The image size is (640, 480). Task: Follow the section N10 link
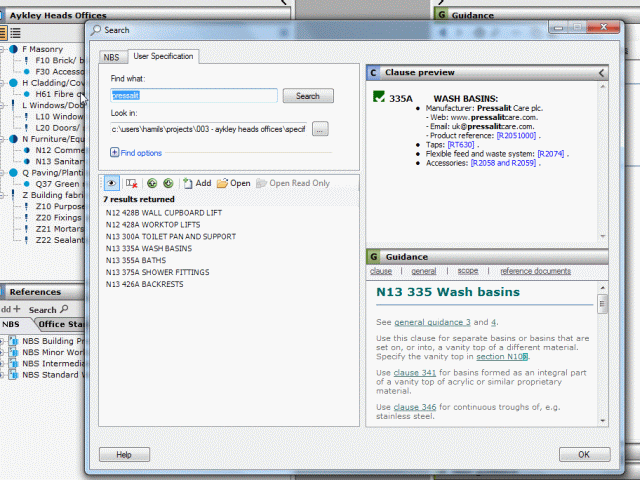click(502, 356)
